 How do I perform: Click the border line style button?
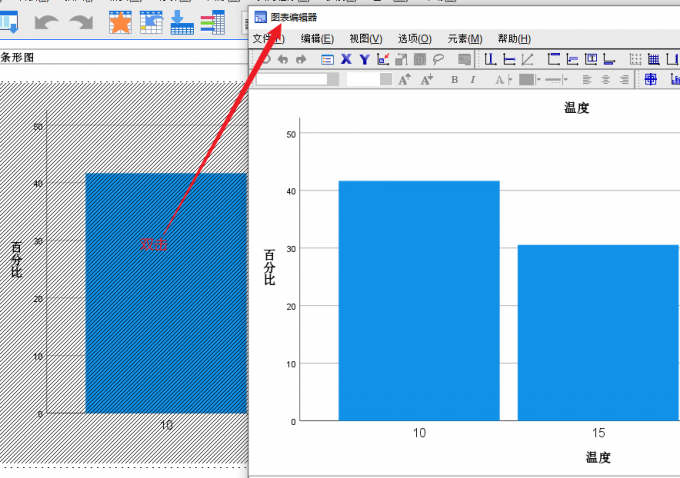click(x=554, y=79)
